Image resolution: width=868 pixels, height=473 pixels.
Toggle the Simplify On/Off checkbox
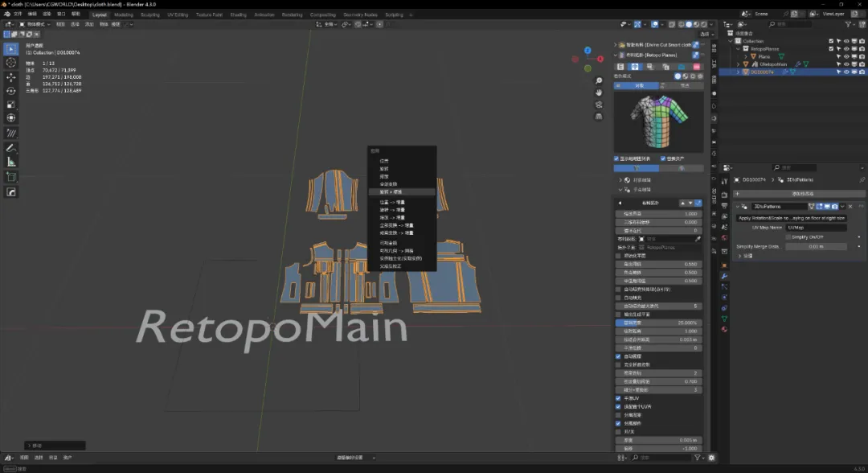point(788,236)
